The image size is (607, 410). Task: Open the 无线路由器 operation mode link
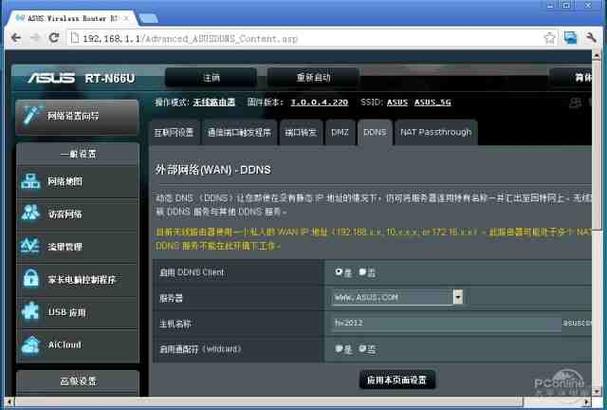click(214, 102)
